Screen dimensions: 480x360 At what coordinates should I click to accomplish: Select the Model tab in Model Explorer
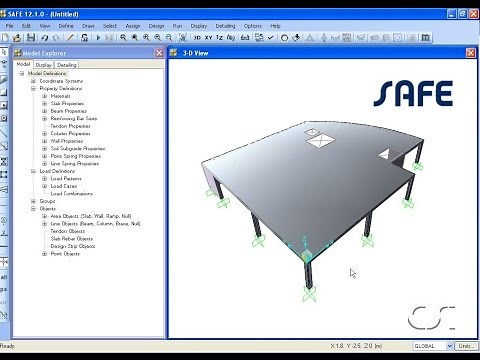pyautogui.click(x=23, y=64)
